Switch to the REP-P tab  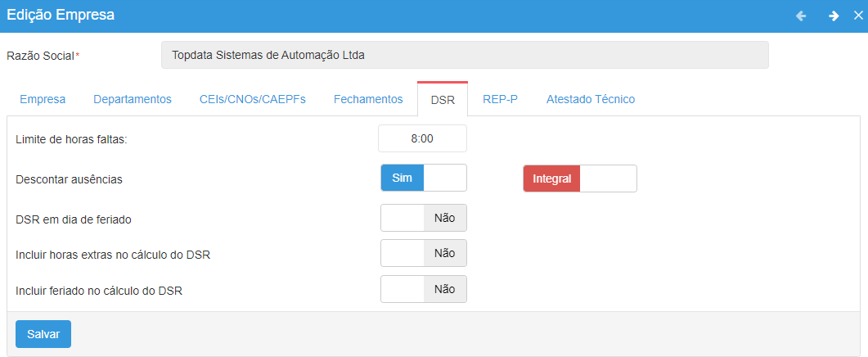pyautogui.click(x=500, y=99)
